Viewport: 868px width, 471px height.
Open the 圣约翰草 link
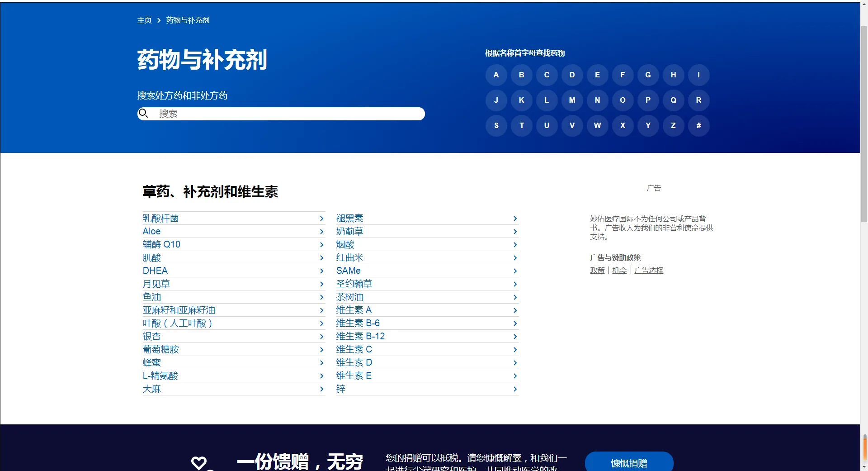354,284
